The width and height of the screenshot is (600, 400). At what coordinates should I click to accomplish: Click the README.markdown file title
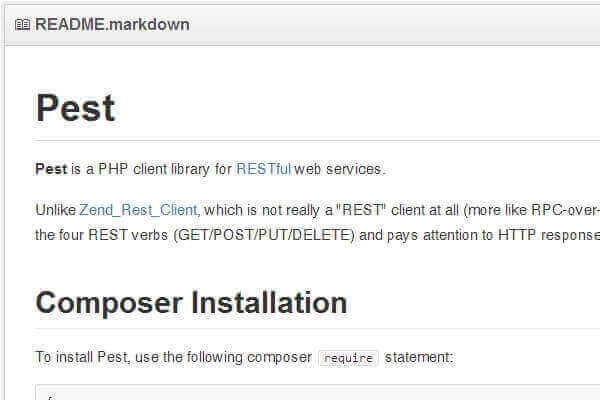tap(111, 24)
